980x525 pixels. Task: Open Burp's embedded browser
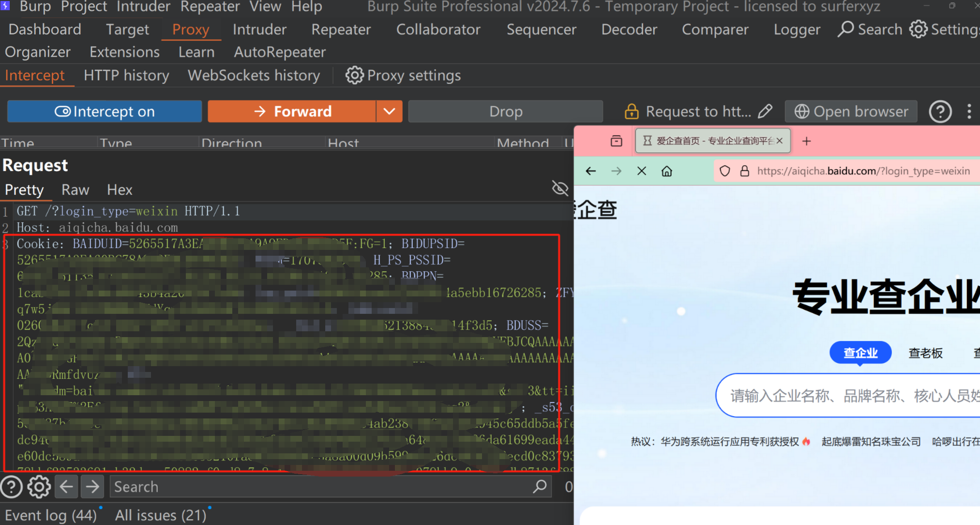click(x=851, y=111)
